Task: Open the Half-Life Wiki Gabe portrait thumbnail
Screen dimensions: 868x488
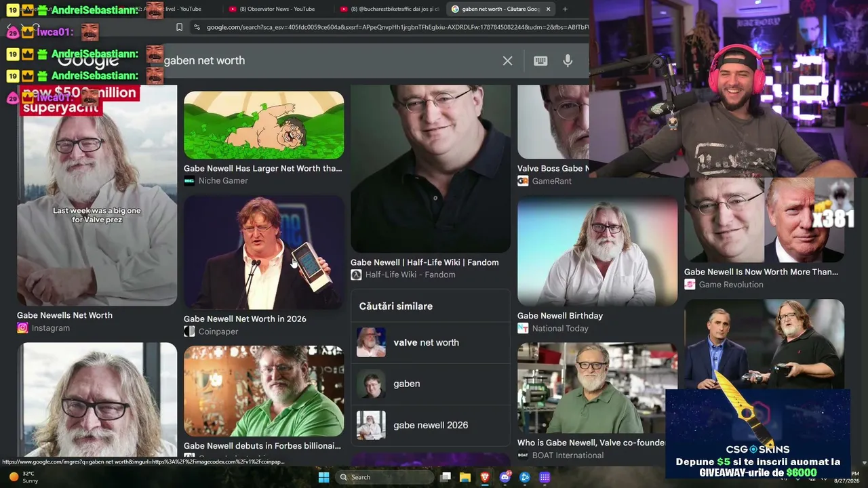Action: coord(431,169)
